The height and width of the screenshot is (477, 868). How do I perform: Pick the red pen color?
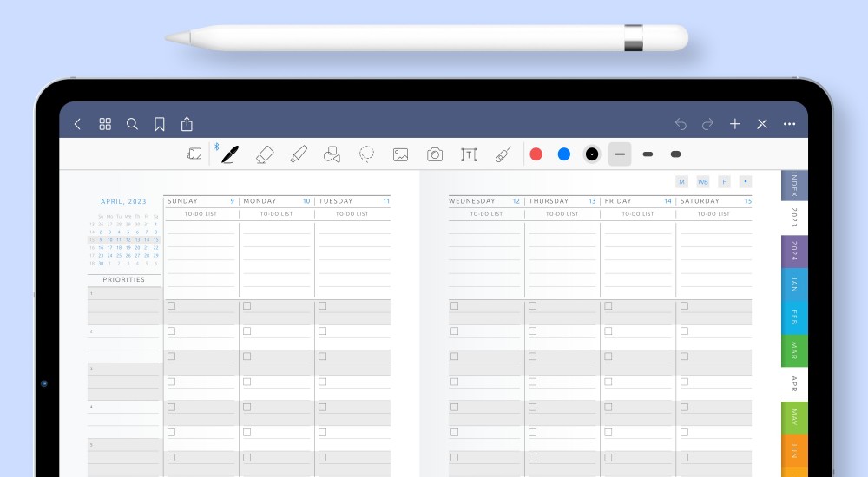coord(536,154)
